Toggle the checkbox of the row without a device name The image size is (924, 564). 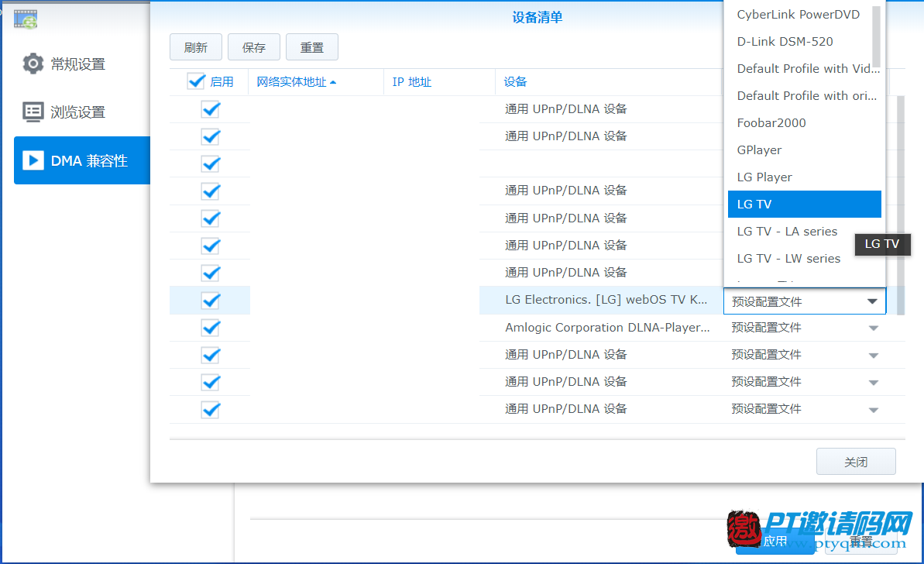pos(211,163)
